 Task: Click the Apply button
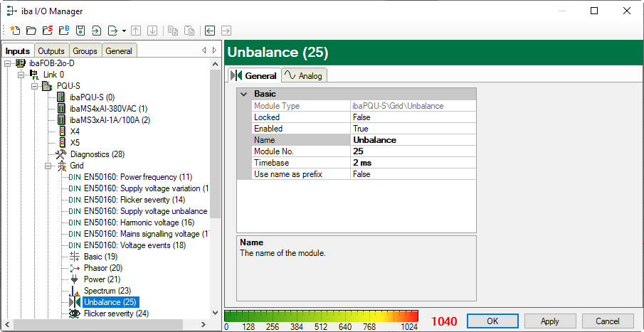tap(549, 321)
